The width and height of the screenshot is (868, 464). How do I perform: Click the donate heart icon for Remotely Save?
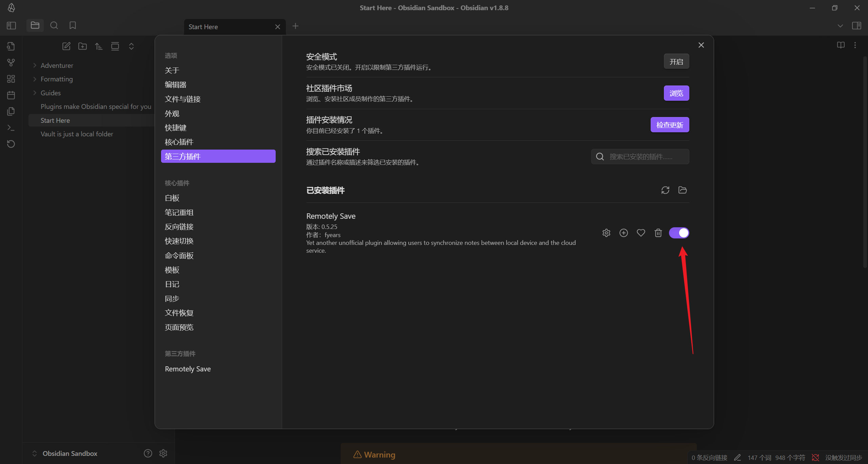[x=641, y=233]
